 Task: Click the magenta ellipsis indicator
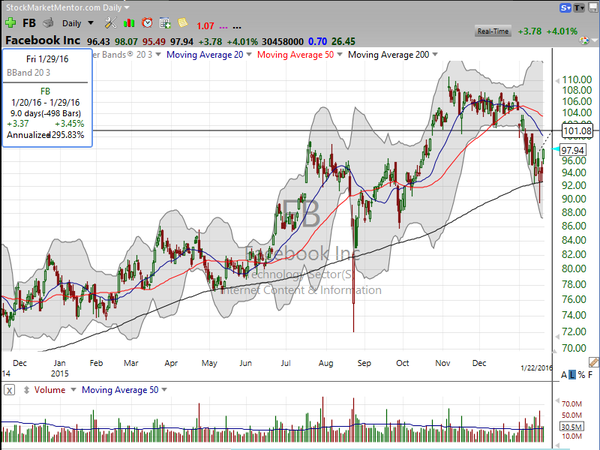tap(223, 27)
